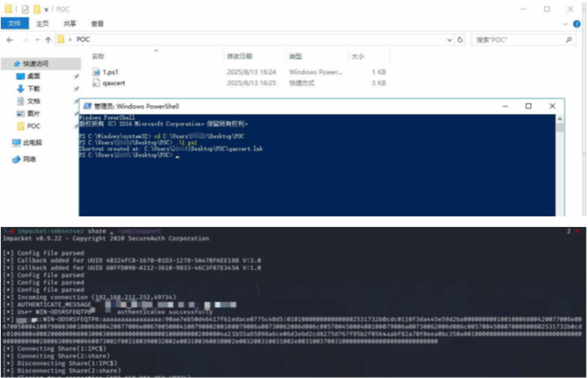Viewport: 588px width, 378px height.
Task: Open the 共享 ribbon tab
Action: [x=70, y=24]
